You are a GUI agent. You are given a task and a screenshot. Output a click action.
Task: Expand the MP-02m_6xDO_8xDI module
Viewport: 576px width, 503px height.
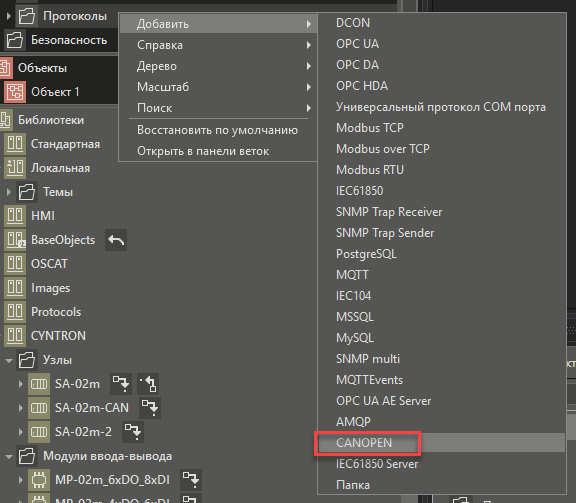[x=21, y=480]
